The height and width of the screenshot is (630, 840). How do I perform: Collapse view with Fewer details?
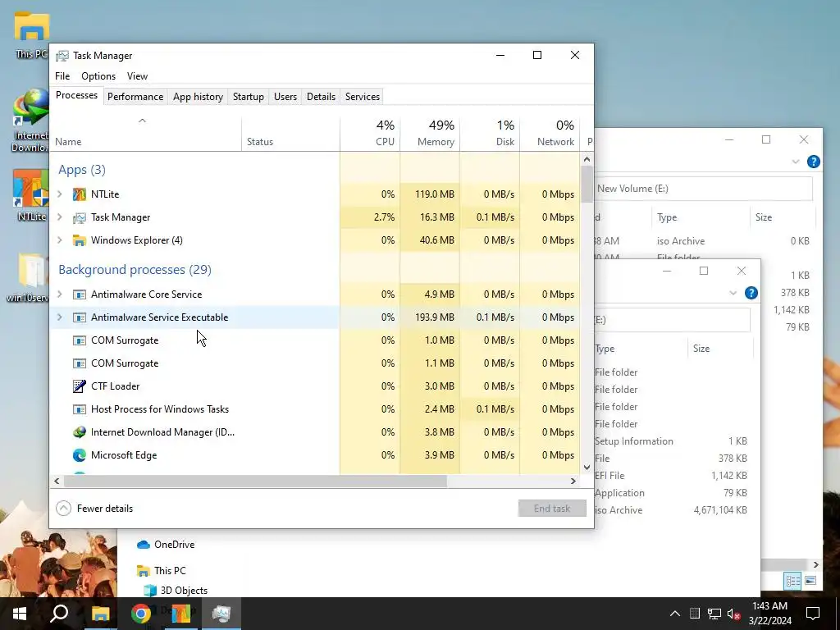[x=95, y=509]
